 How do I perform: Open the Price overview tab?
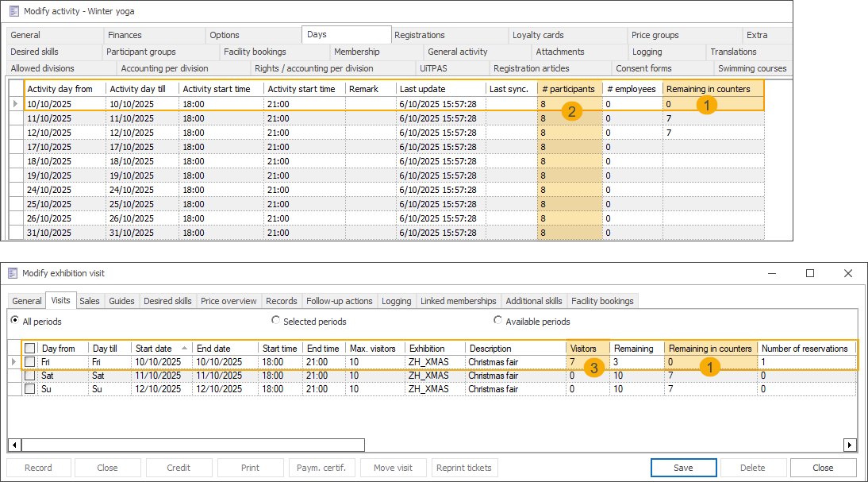[229, 301]
